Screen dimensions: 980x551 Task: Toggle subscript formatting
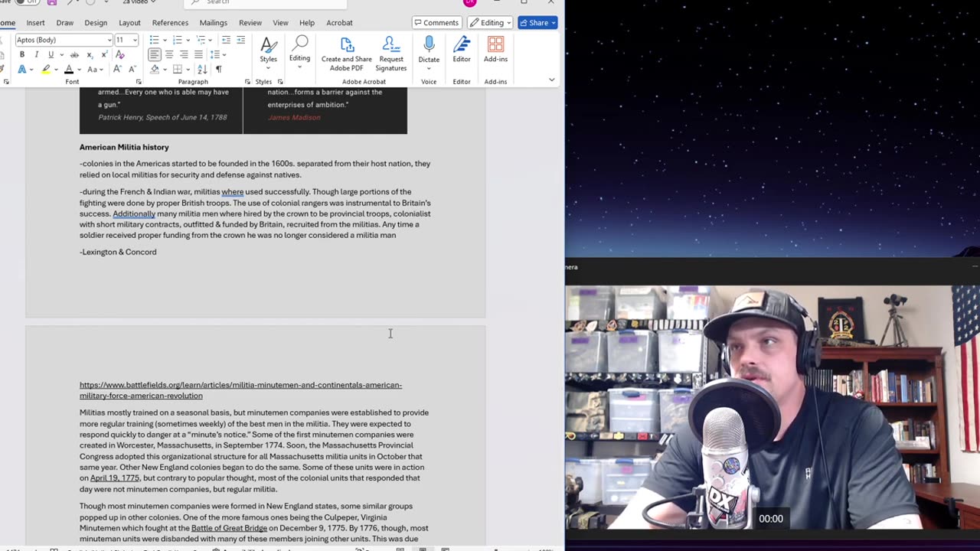click(89, 55)
